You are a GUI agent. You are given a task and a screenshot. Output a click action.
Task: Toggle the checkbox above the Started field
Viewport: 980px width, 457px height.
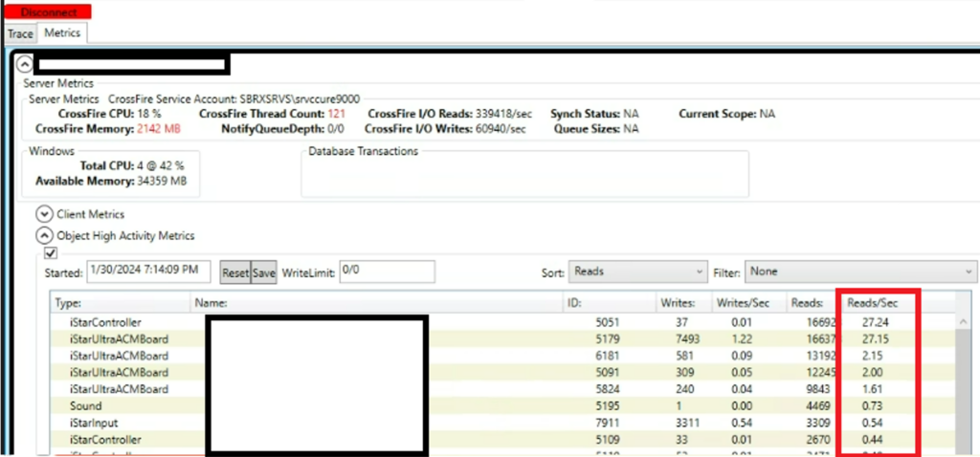pos(51,253)
